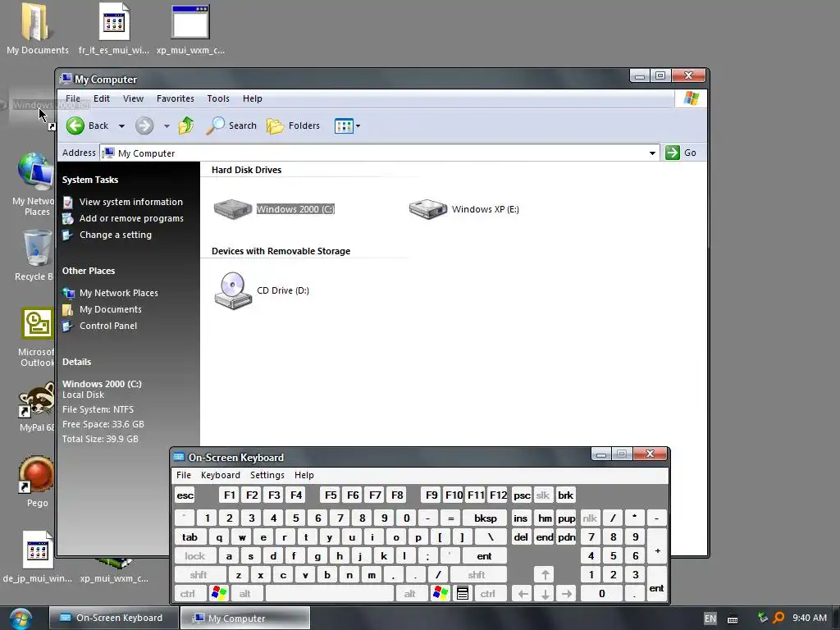Click the F5 key
The image size is (840, 630).
(331, 495)
